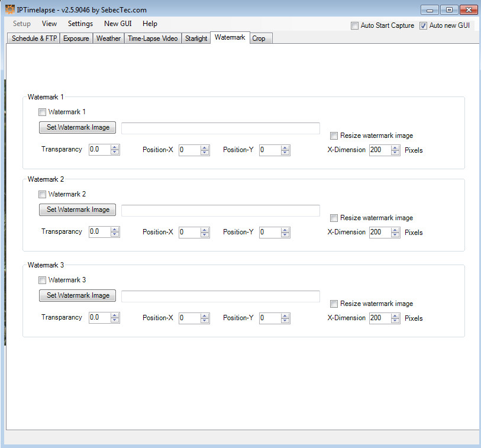Decrease Watermark 1 Transparancy with down arrow
Screen dimensions: 481x448
(115, 153)
